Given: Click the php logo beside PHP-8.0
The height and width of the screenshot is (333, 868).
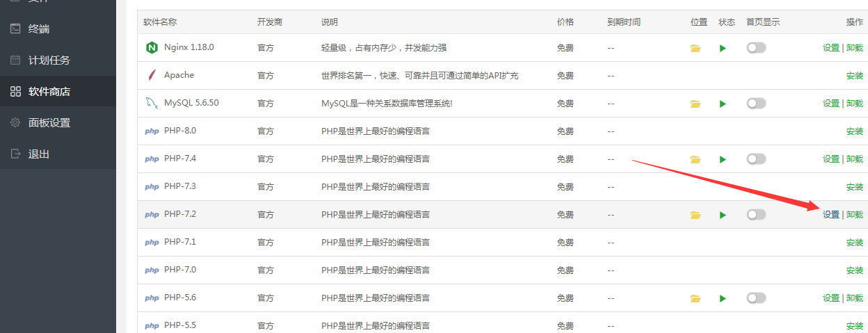Looking at the screenshot, I should pyautogui.click(x=152, y=131).
